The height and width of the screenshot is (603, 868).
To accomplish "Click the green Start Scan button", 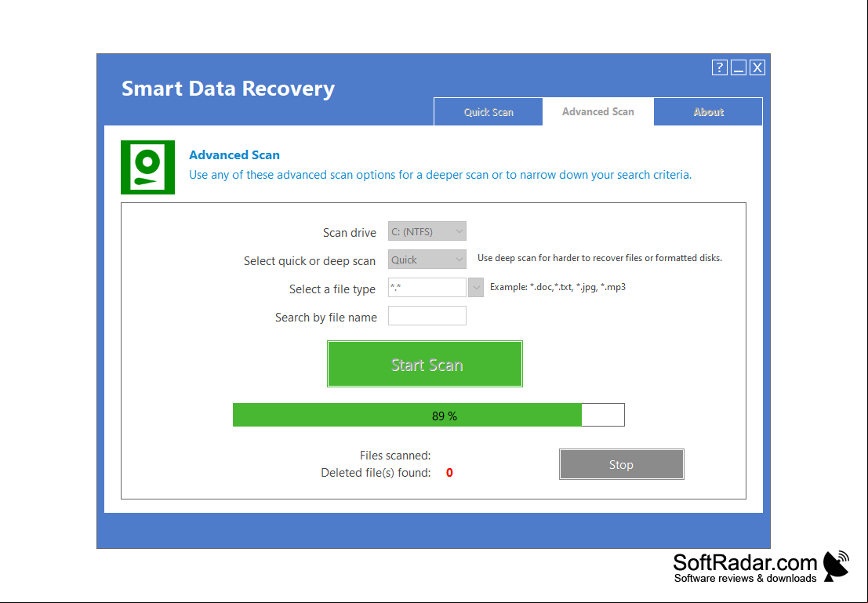I will (424, 364).
